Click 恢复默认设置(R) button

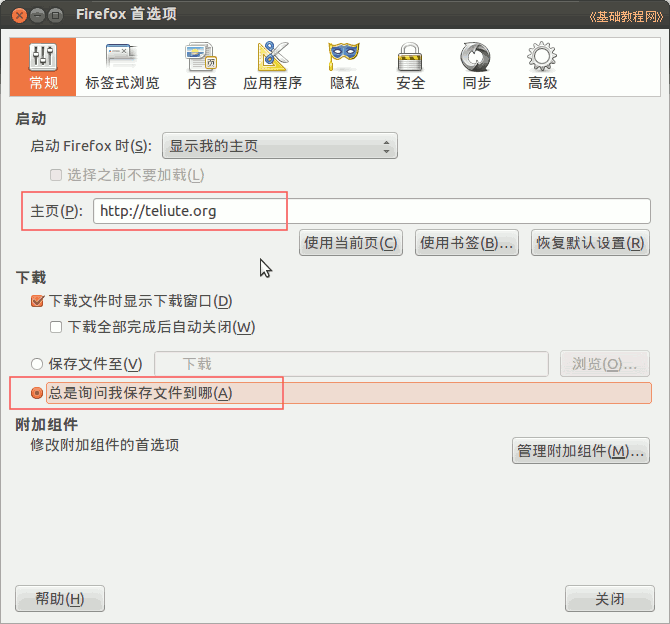pyautogui.click(x=590, y=243)
